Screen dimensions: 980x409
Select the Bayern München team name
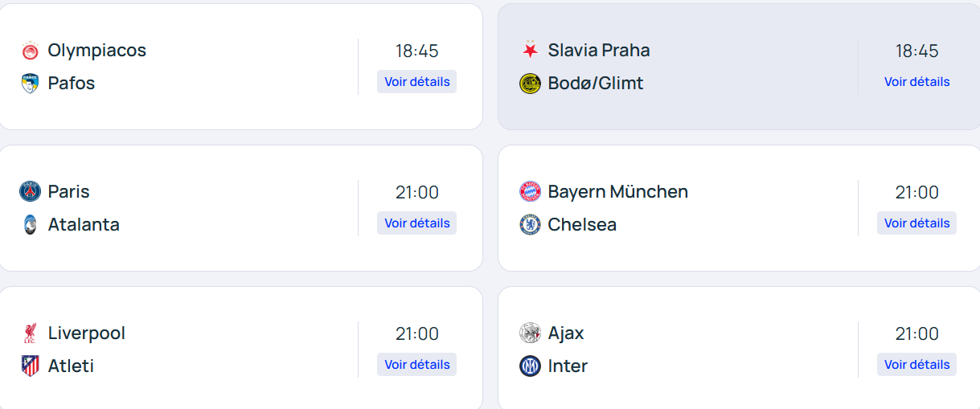tap(617, 192)
